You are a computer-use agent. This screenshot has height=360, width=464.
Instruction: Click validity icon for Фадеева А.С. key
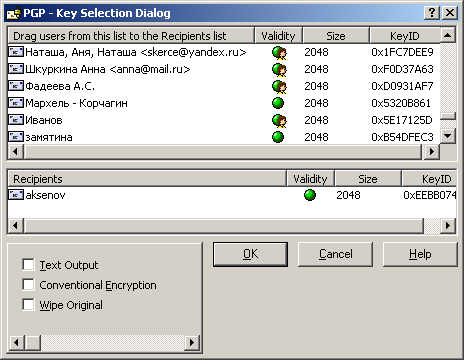coord(279,87)
